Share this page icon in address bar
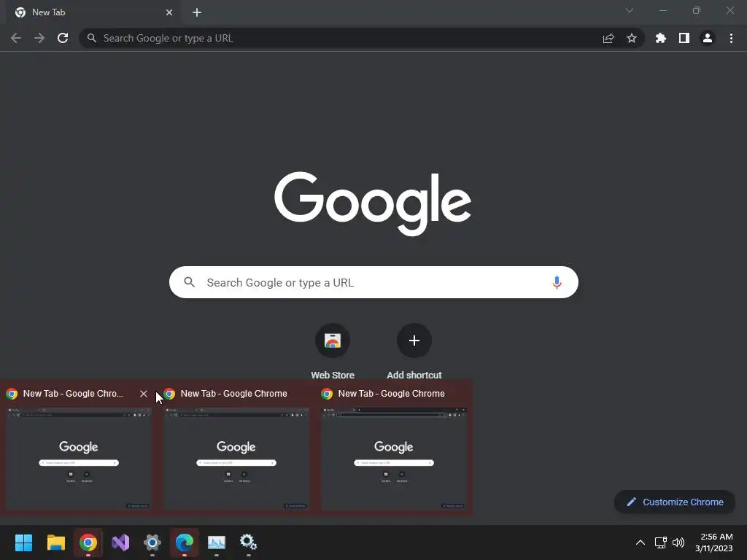The height and width of the screenshot is (560, 747). (608, 38)
